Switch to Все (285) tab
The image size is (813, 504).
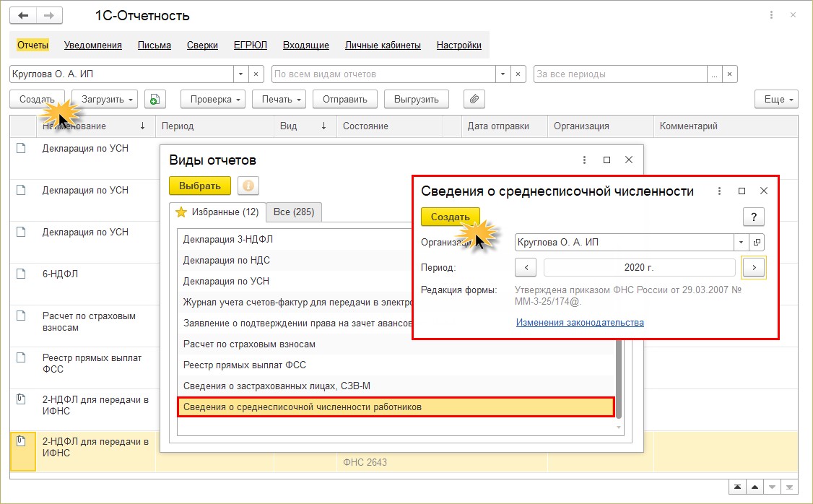294,212
